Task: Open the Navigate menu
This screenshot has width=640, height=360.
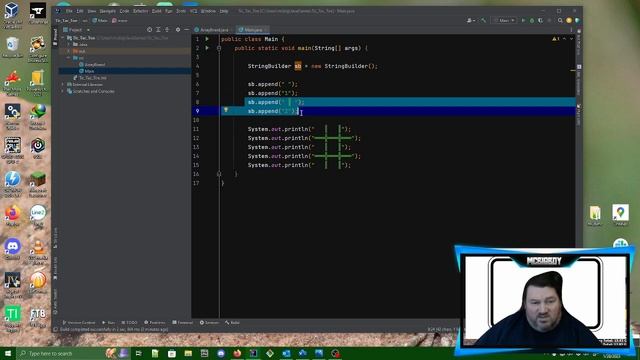Action: [108, 11]
